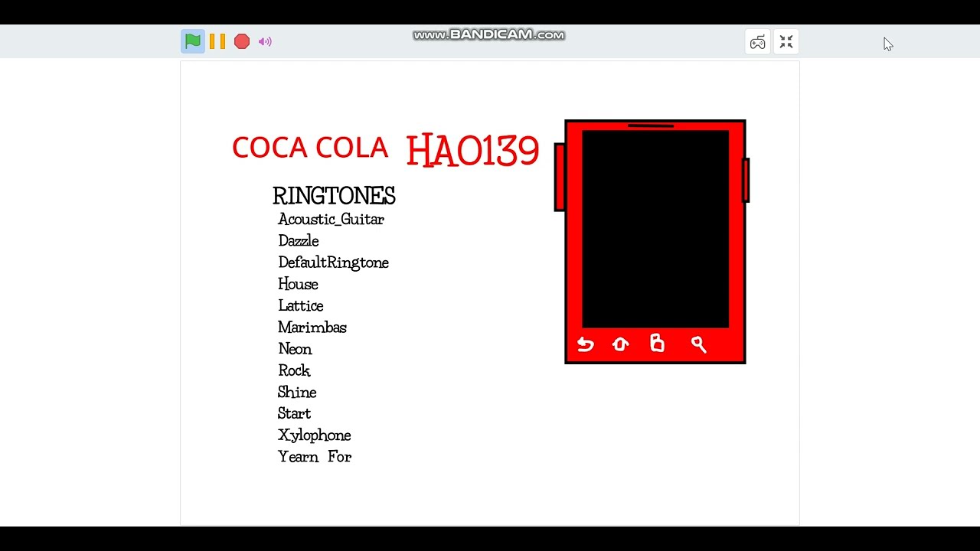This screenshot has height=551, width=980.
Task: Tap the phone's back arrow button
Action: (x=586, y=344)
